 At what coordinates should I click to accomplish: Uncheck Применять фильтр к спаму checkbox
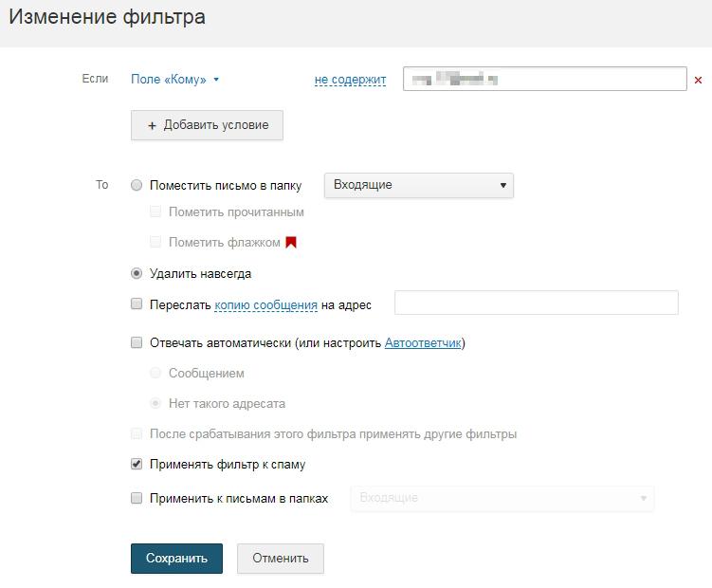coord(137,464)
